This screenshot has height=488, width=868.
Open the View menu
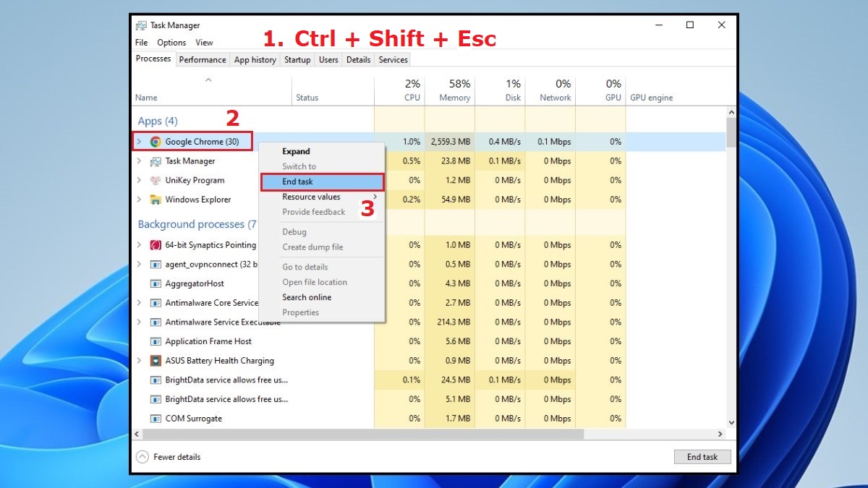coord(204,43)
